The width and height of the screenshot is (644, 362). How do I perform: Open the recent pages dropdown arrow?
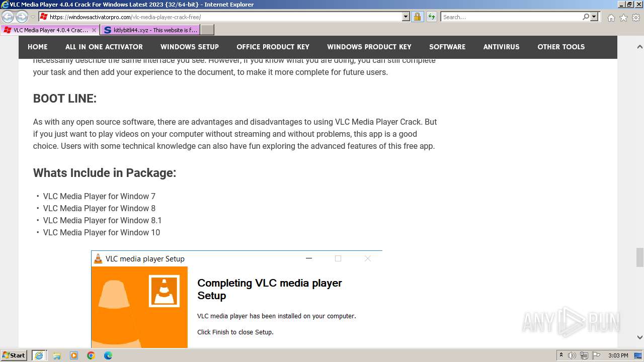click(33, 17)
